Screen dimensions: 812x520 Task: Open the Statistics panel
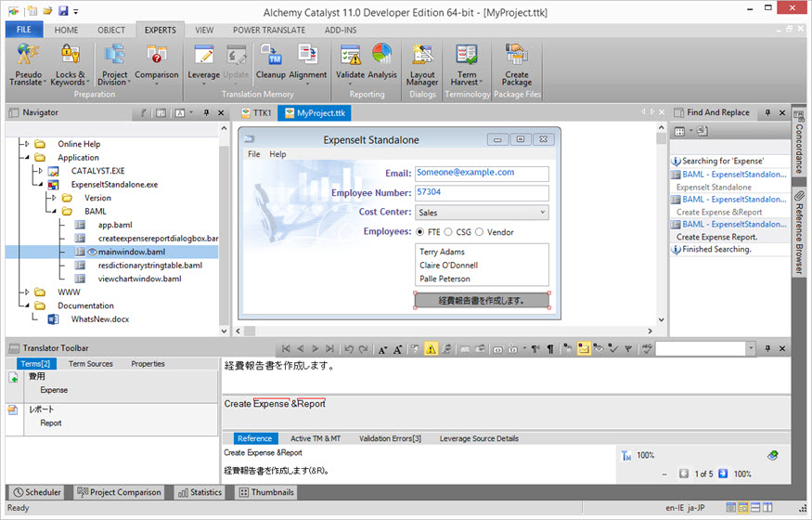point(200,492)
